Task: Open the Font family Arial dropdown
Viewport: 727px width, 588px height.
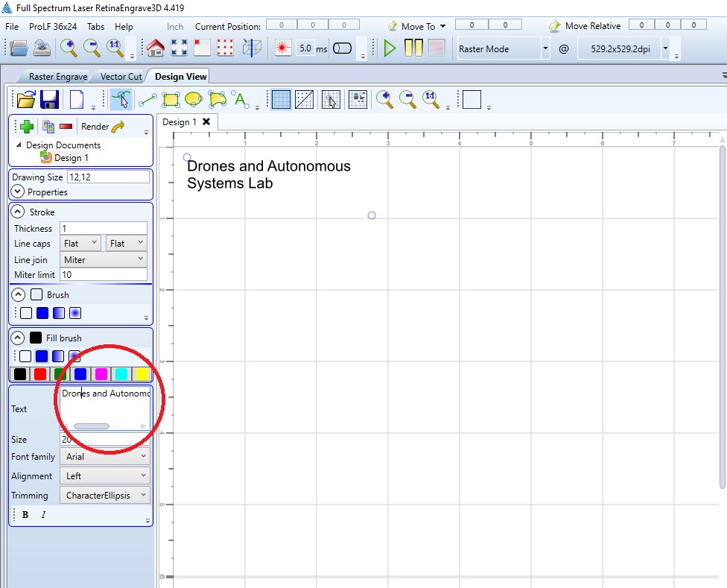Action: [x=105, y=457]
